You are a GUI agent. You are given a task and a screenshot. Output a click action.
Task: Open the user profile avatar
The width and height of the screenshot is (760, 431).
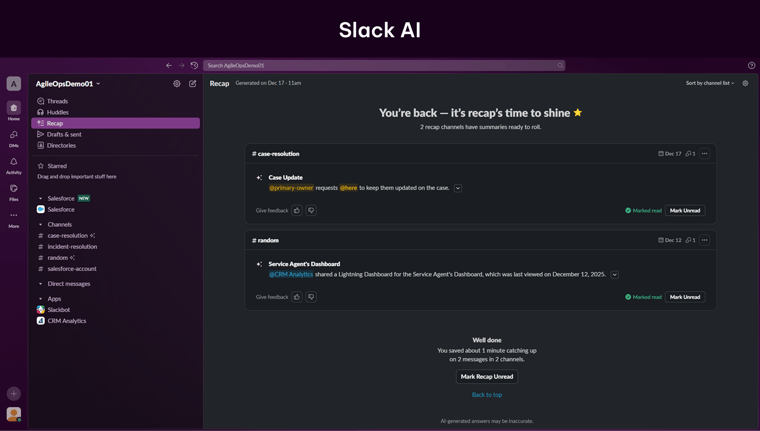[x=14, y=414]
